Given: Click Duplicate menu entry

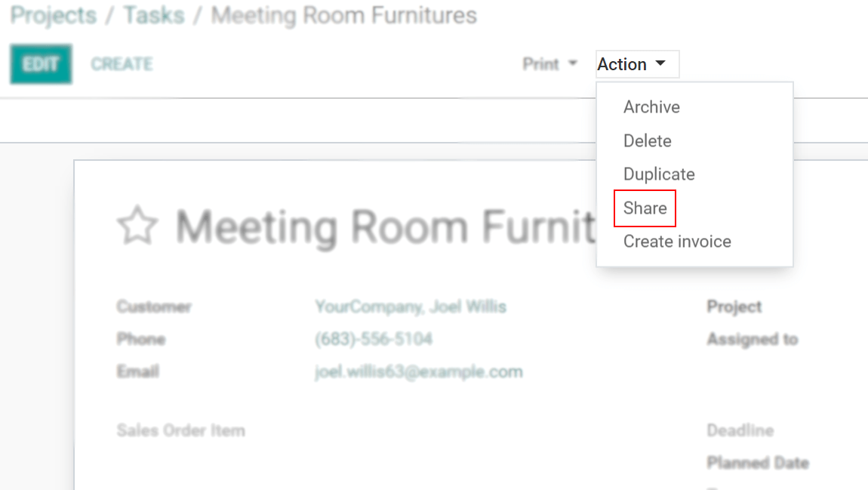Looking at the screenshot, I should click(x=659, y=174).
